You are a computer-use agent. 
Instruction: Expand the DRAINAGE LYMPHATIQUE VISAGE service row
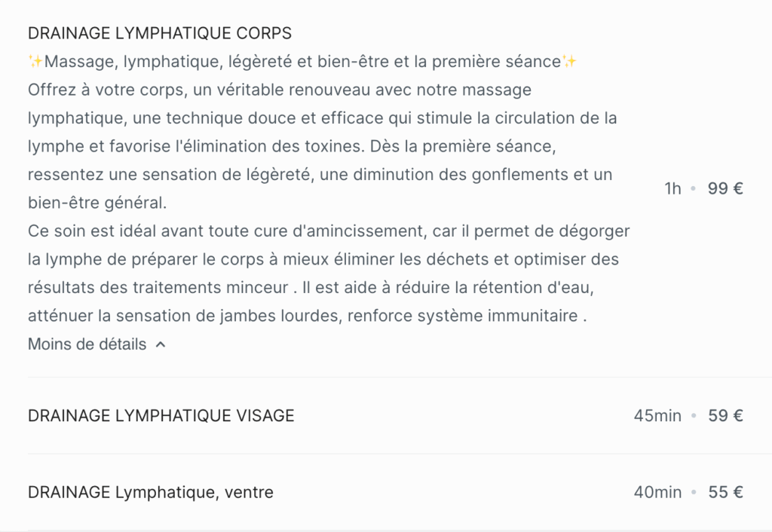pos(385,416)
